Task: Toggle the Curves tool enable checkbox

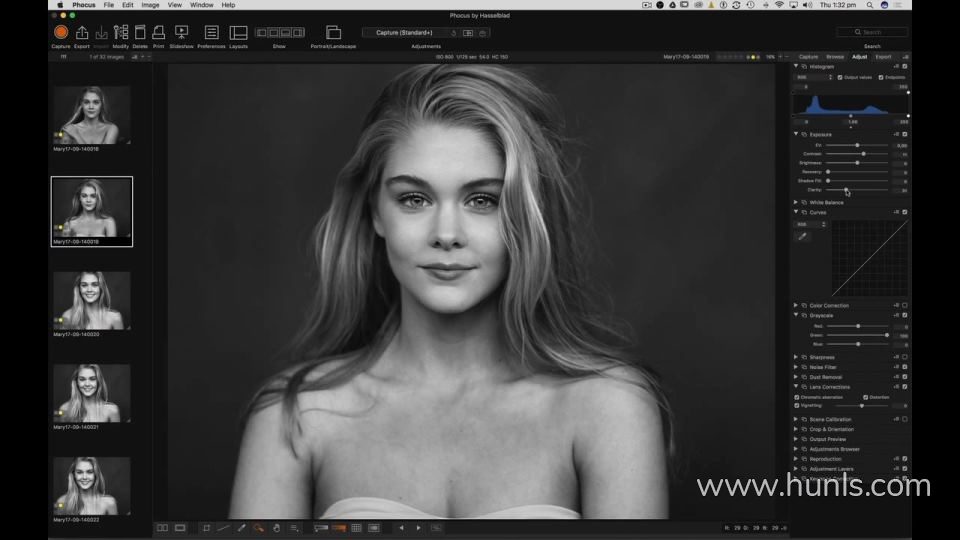Action: coord(905,212)
